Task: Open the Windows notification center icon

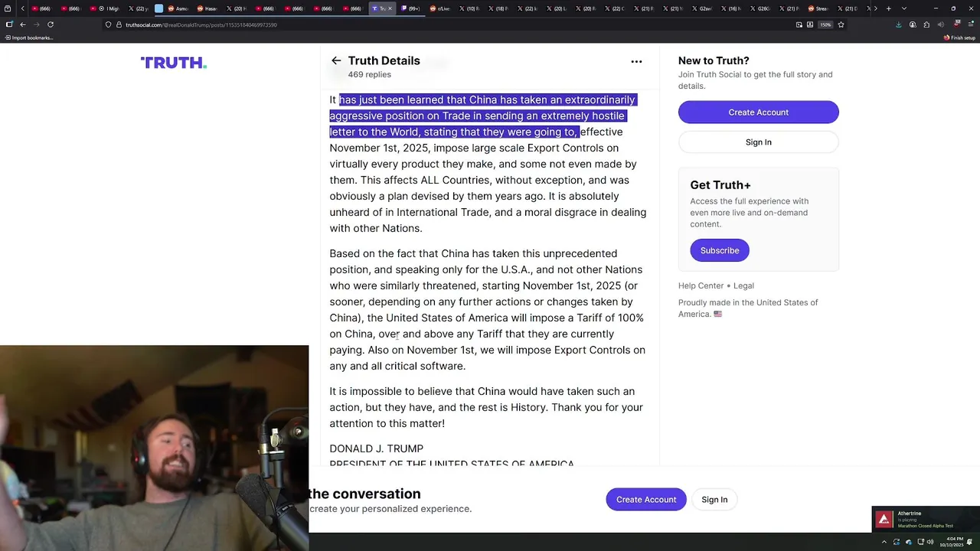Action: tap(969, 542)
